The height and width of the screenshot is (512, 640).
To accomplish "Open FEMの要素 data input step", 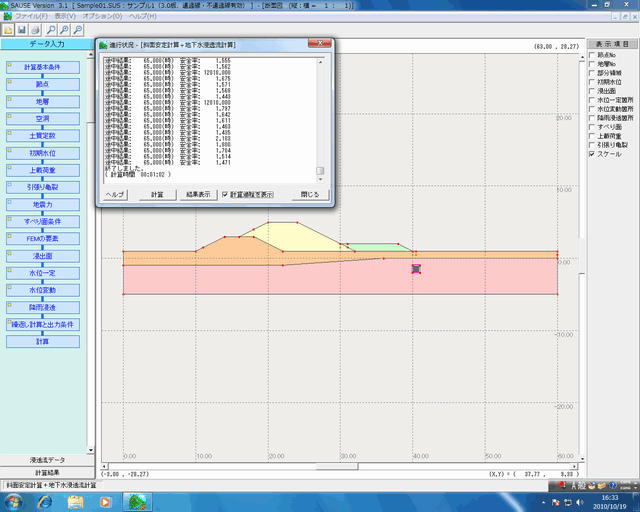I will pyautogui.click(x=43, y=239).
